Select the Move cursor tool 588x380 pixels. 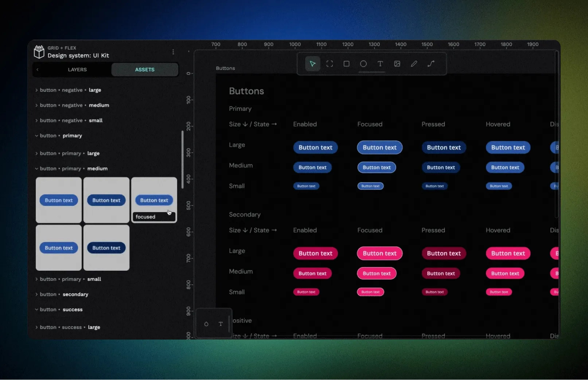[x=312, y=64]
